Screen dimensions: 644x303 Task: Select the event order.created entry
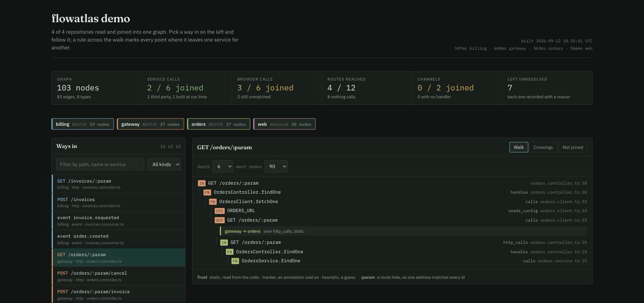pyautogui.click(x=119, y=239)
